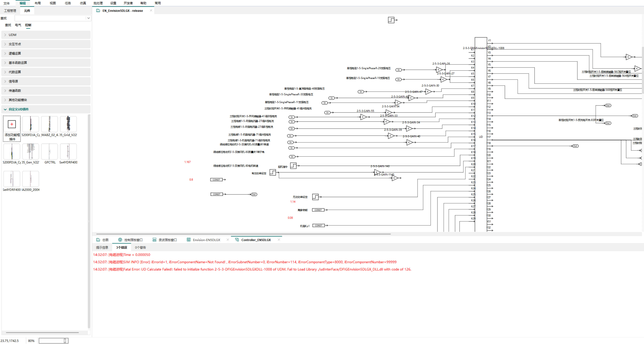Click the step block next to 起机指令
The width and height of the screenshot is (644, 344).
pyautogui.click(x=293, y=166)
